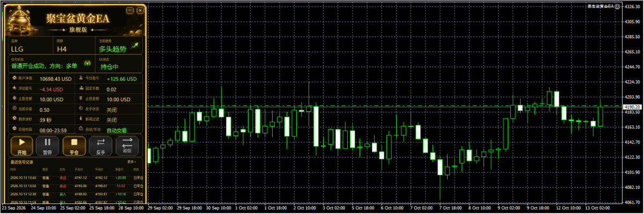Click remaining countdown 39 秒

46,120
